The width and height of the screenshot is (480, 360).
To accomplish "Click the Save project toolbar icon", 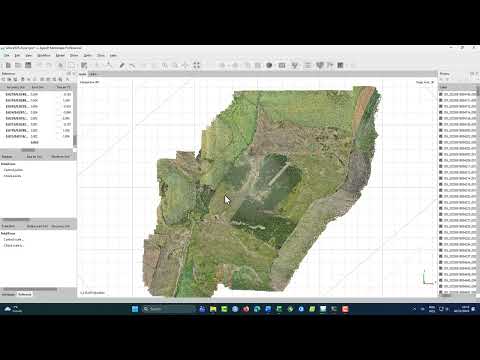I will coord(28,65).
